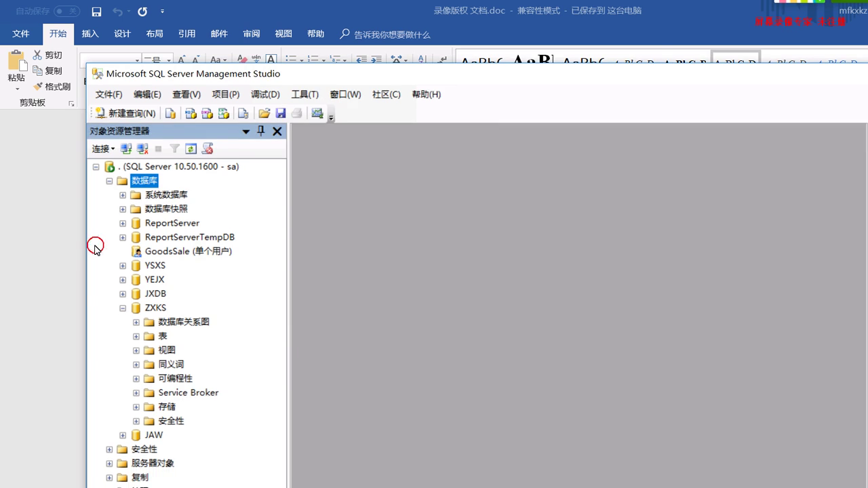Close the 对象资源管理器 panel

click(277, 131)
